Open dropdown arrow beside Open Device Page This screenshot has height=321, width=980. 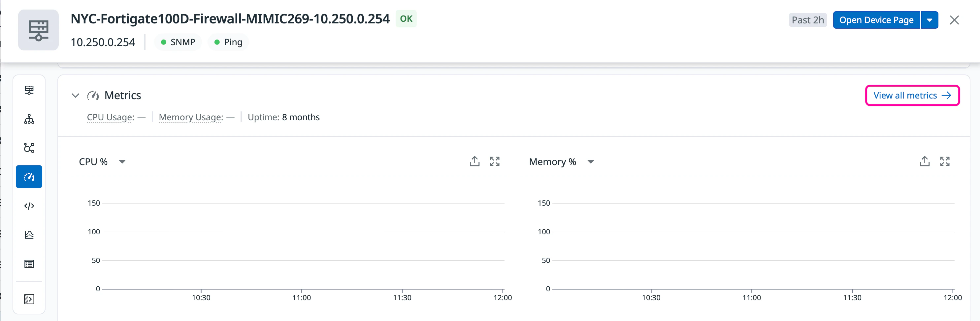[930, 20]
